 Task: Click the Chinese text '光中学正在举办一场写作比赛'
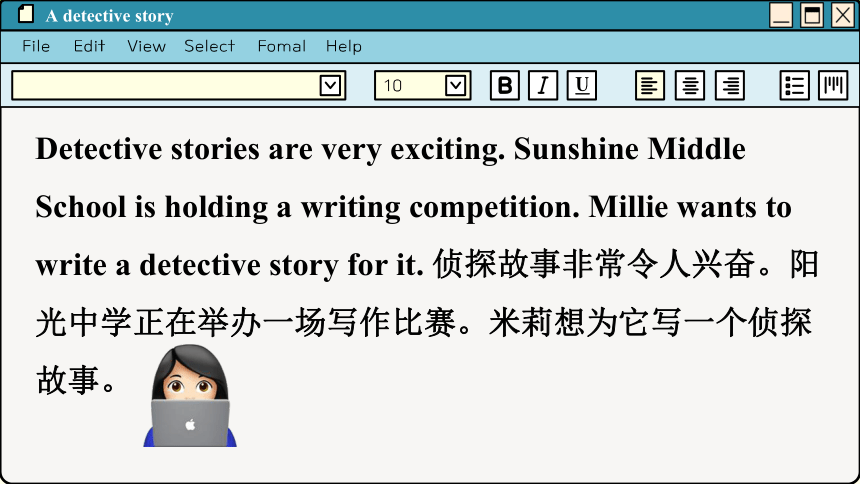[x=246, y=323]
